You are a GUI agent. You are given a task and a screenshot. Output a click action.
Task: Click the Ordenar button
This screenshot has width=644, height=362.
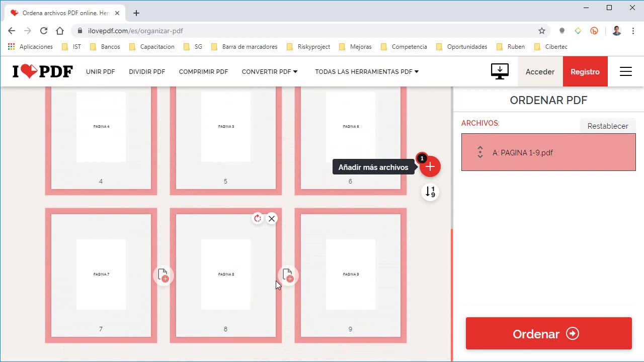(548, 333)
